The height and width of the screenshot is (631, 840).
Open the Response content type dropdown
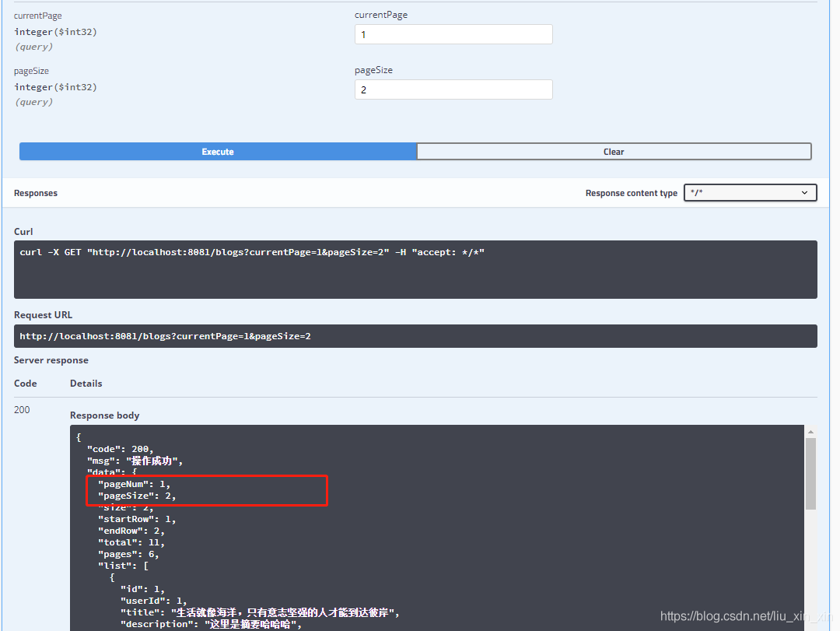click(x=750, y=193)
